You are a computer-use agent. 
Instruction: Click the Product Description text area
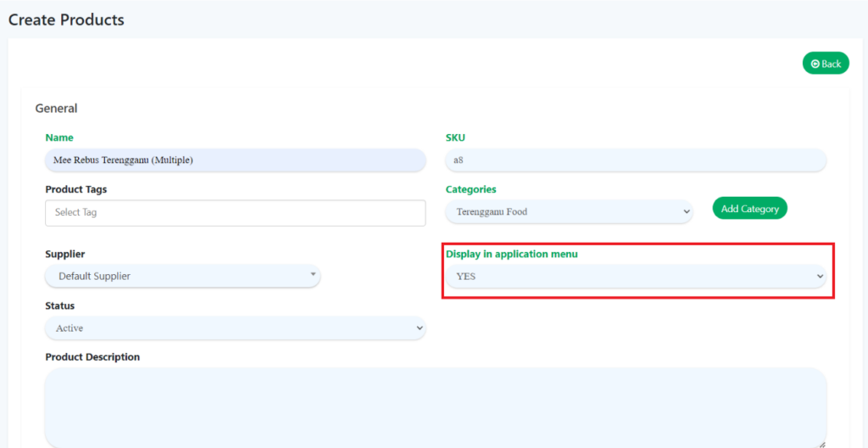(435, 406)
